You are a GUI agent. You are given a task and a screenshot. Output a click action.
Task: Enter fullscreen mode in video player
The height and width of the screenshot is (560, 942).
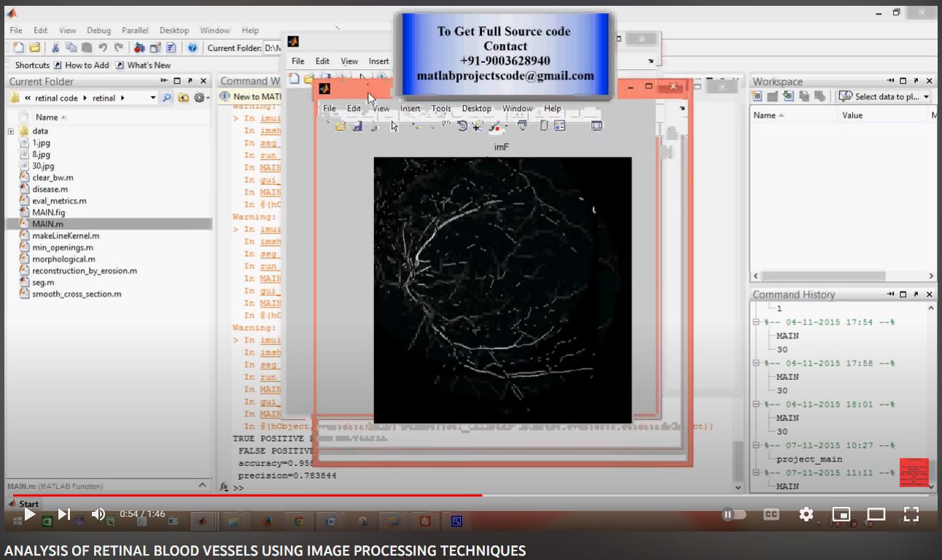pyautogui.click(x=911, y=514)
